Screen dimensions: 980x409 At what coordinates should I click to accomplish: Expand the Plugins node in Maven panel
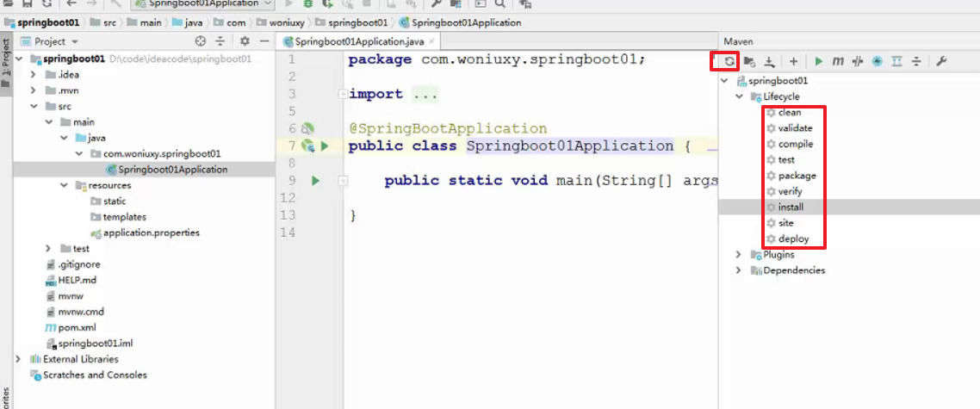(x=739, y=255)
